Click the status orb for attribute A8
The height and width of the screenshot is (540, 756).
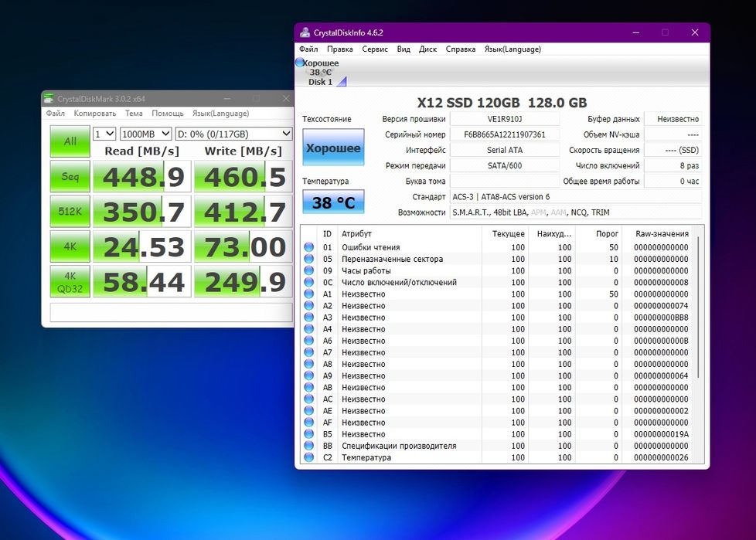coord(309,364)
